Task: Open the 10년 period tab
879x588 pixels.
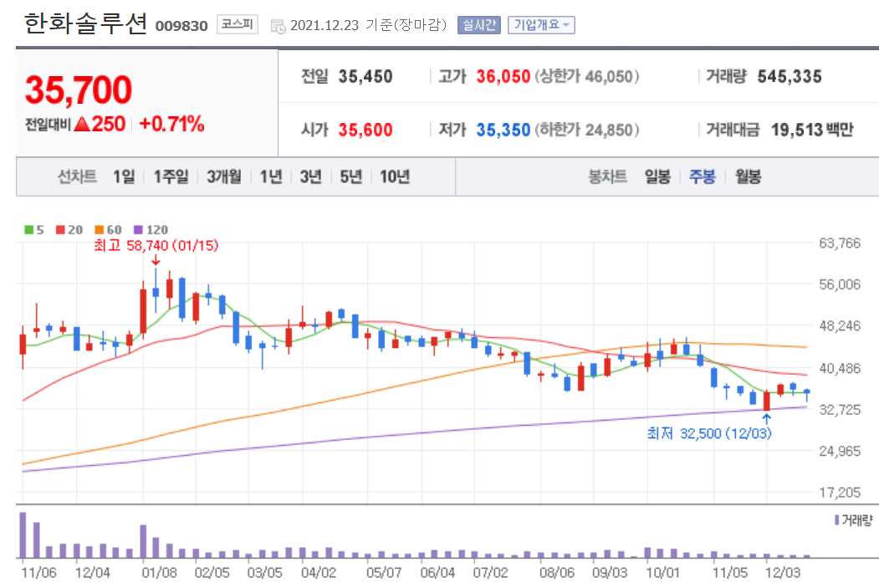Action: [393, 176]
